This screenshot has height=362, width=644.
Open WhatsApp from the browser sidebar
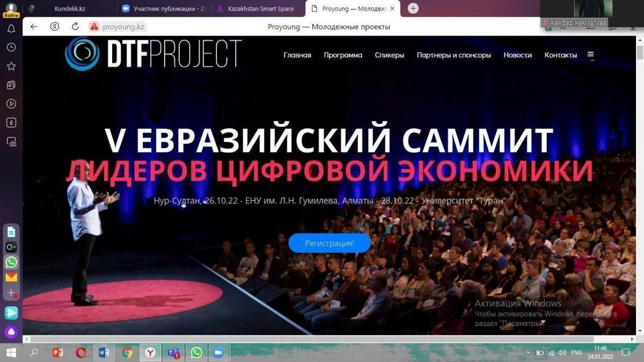[11, 262]
